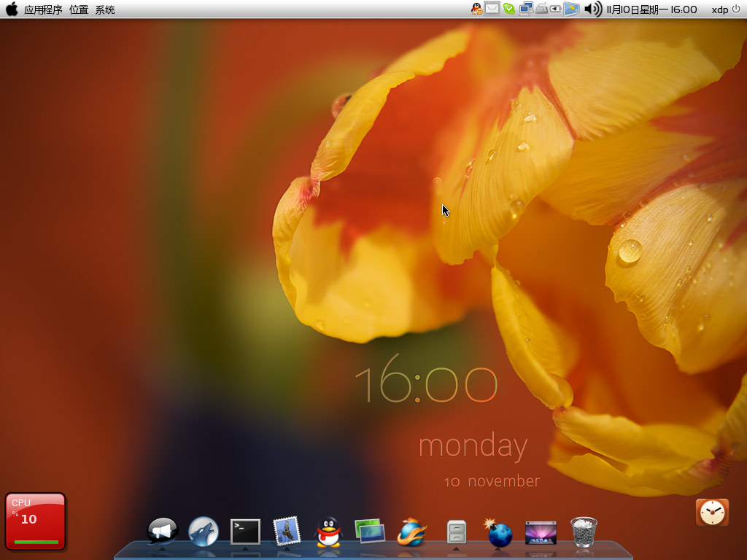Open the desktop preview icon in dock
This screenshot has width=747, height=560.
pos(541,533)
